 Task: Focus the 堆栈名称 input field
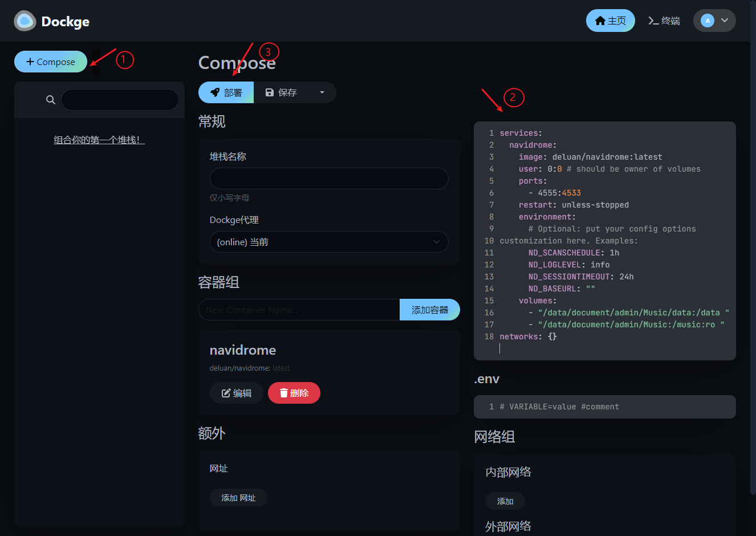tap(329, 178)
